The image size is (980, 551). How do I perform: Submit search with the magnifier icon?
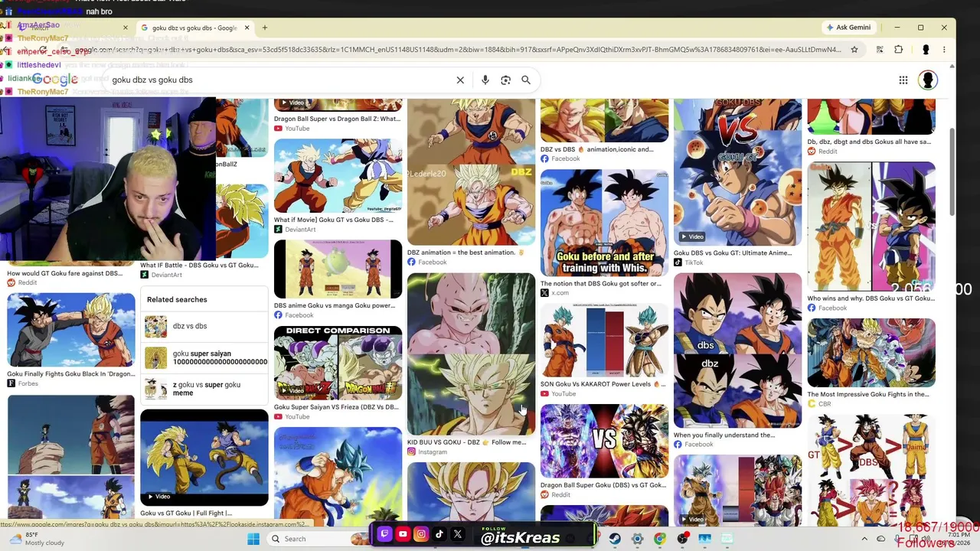click(x=526, y=80)
